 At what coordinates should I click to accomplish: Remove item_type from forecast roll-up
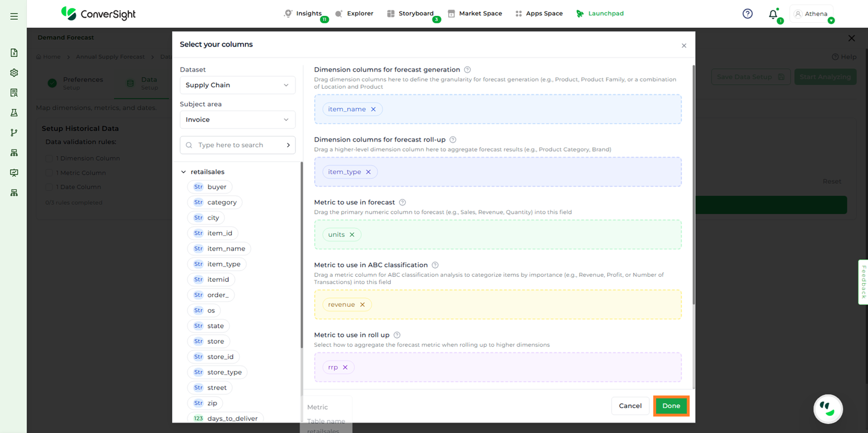pos(368,172)
